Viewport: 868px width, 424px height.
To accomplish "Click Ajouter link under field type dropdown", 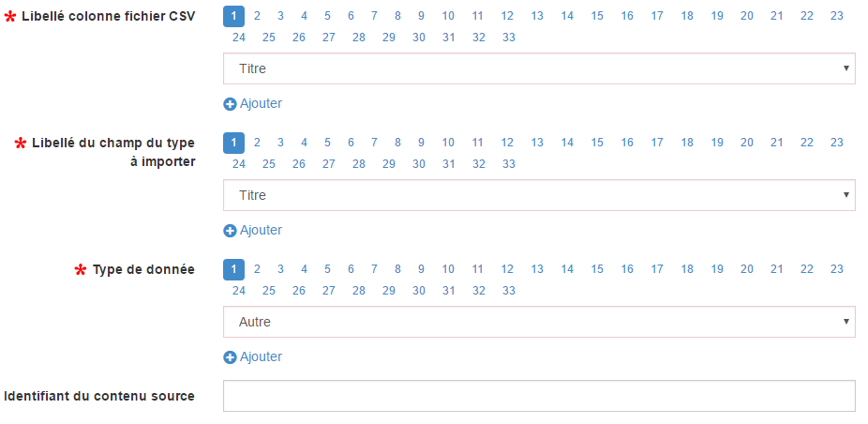I will (x=261, y=231).
